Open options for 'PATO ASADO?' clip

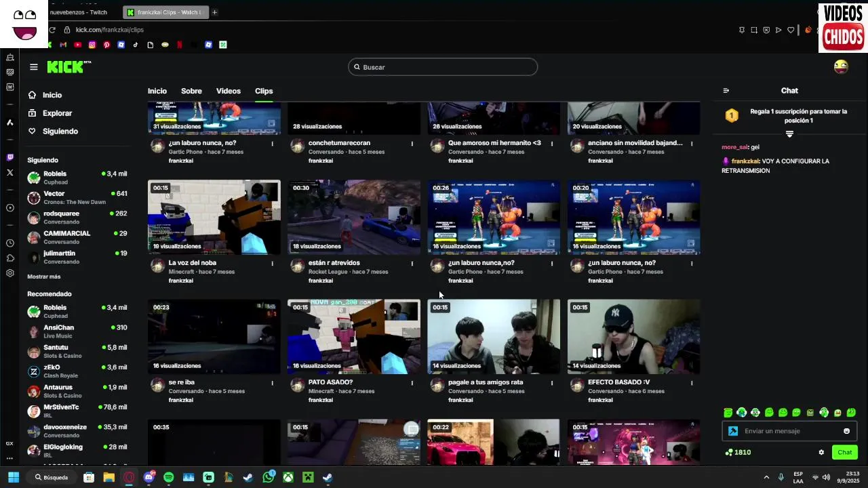click(x=412, y=383)
